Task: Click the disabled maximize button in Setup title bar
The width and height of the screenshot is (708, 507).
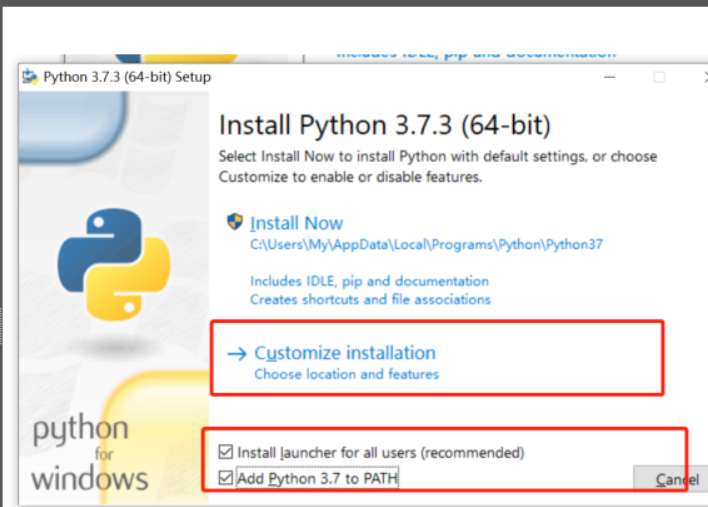Action: (x=659, y=77)
